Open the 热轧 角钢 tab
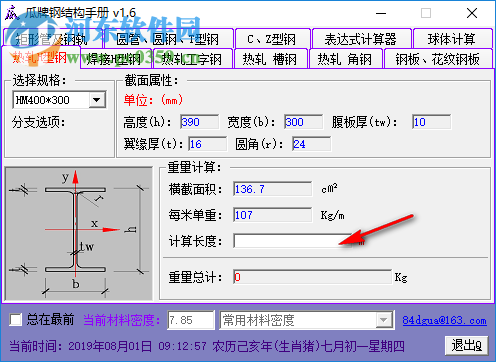Screen dimensions: 496x362 346,59
